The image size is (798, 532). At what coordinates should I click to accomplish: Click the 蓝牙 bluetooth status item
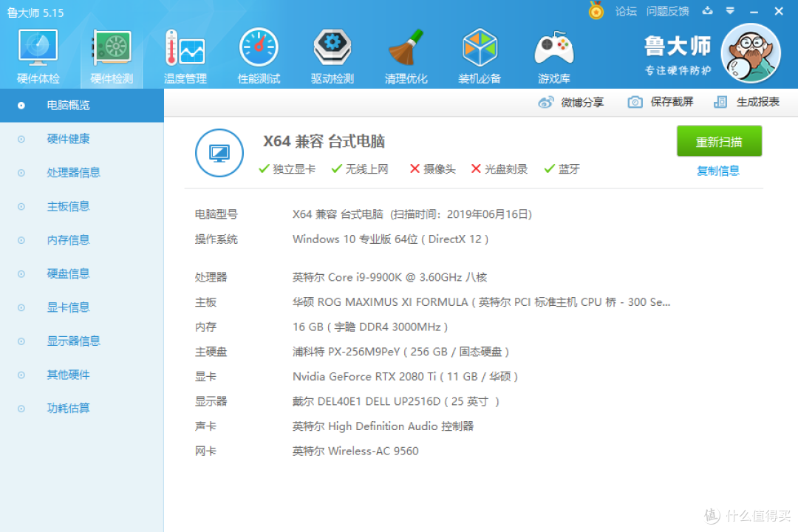click(x=562, y=169)
